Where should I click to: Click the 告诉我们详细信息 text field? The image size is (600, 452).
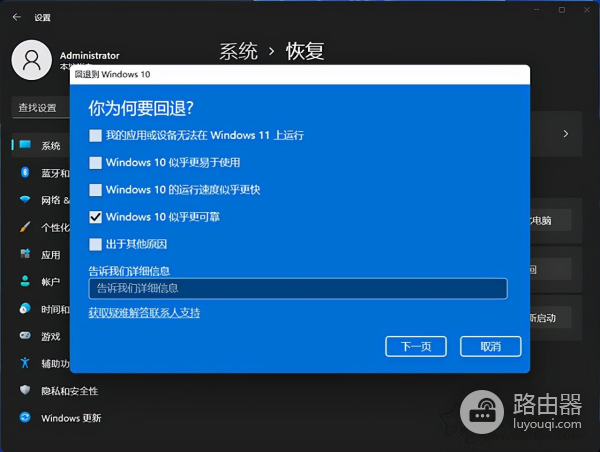298,289
